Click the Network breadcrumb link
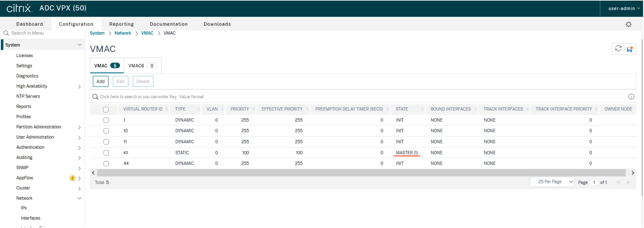This screenshot has height=228, width=644. (x=122, y=33)
